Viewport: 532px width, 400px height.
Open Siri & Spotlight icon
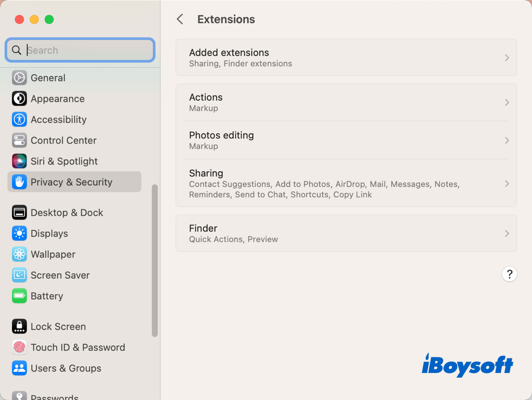[x=19, y=161]
